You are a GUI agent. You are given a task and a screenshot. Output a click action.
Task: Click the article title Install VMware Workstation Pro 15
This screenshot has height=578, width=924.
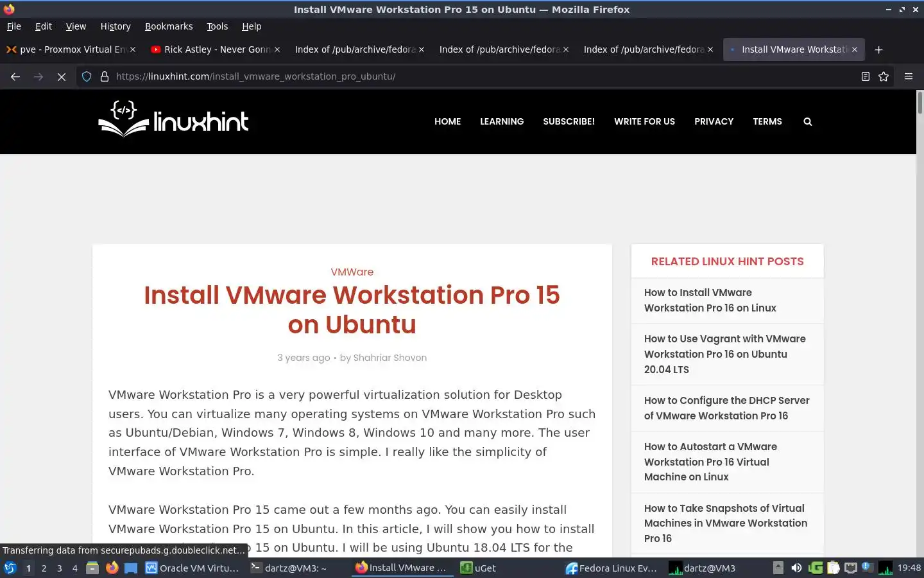click(x=352, y=310)
